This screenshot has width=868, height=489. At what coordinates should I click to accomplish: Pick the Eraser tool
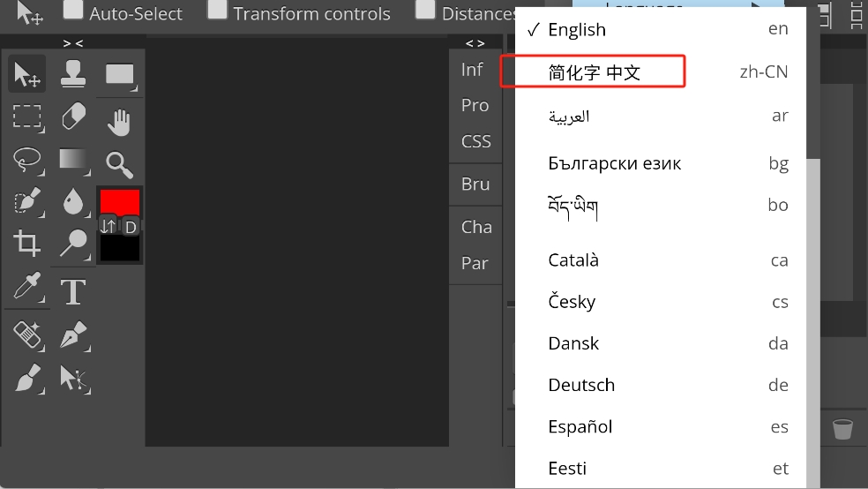click(x=74, y=117)
